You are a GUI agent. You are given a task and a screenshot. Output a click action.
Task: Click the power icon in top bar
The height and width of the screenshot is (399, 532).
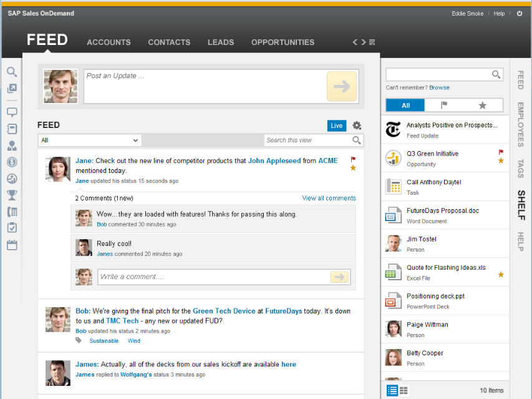coord(520,13)
